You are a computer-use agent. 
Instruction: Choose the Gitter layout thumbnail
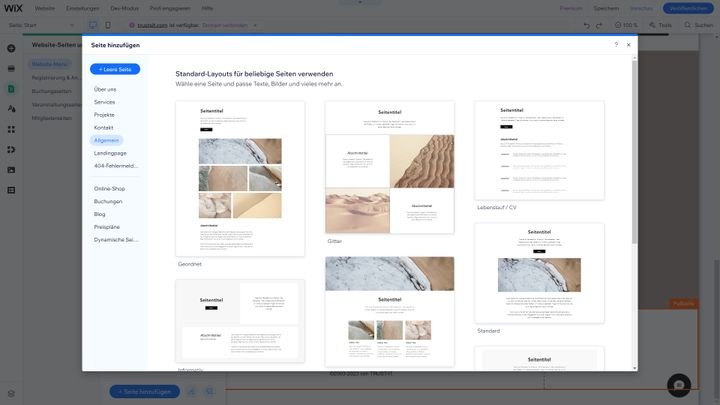(389, 167)
